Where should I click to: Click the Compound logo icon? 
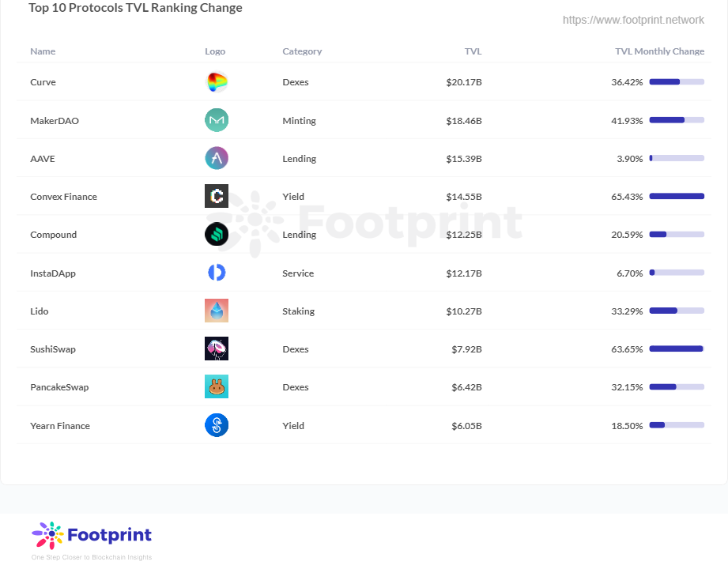pyautogui.click(x=217, y=234)
